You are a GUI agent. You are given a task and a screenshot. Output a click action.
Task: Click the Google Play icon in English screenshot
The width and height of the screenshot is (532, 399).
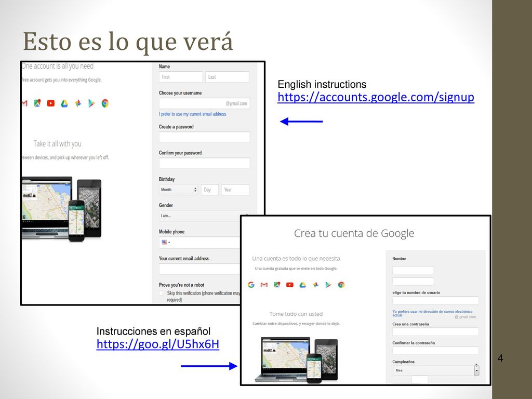pyautogui.click(x=91, y=103)
